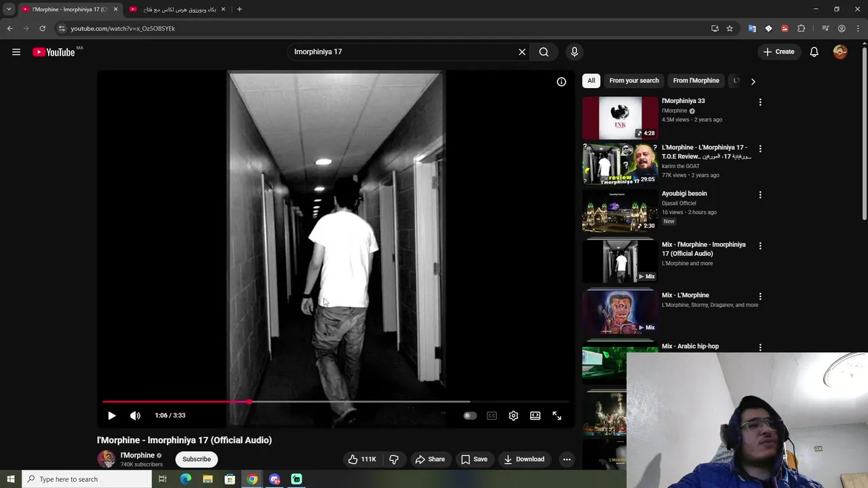
Task: Install app icon in address bar
Action: click(715, 28)
